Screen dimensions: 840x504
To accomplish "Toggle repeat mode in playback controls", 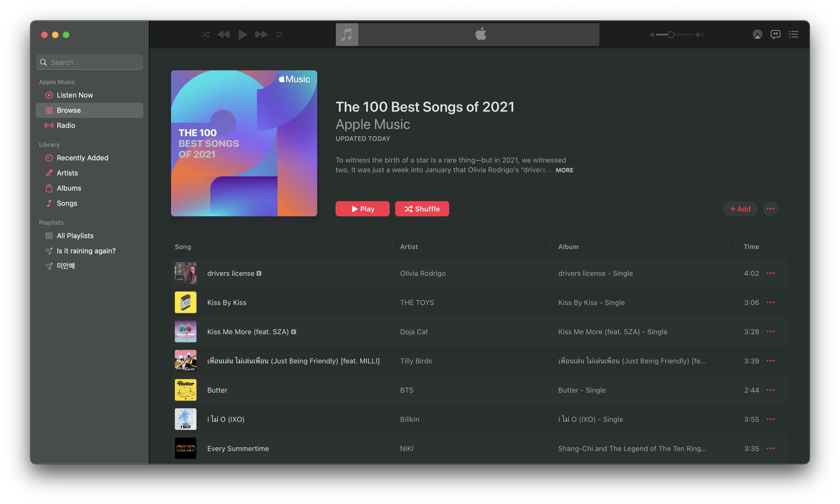I will coord(279,34).
